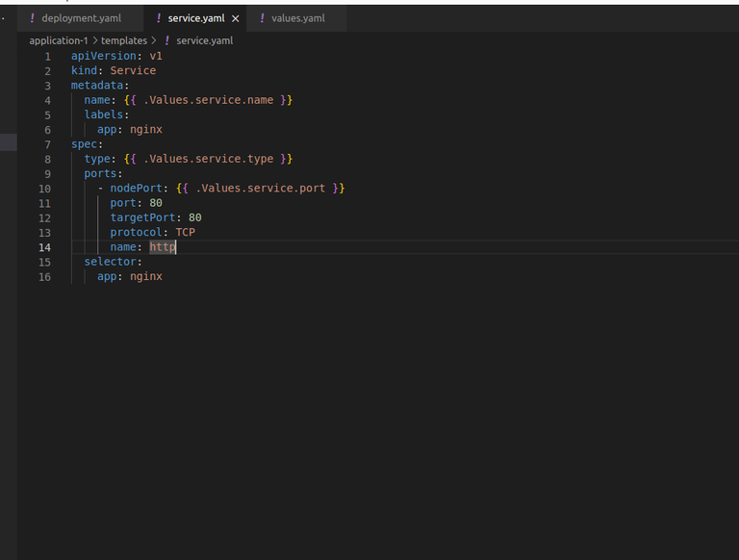Click line number 14 in gutter
The width and height of the screenshot is (739, 560).
click(45, 247)
